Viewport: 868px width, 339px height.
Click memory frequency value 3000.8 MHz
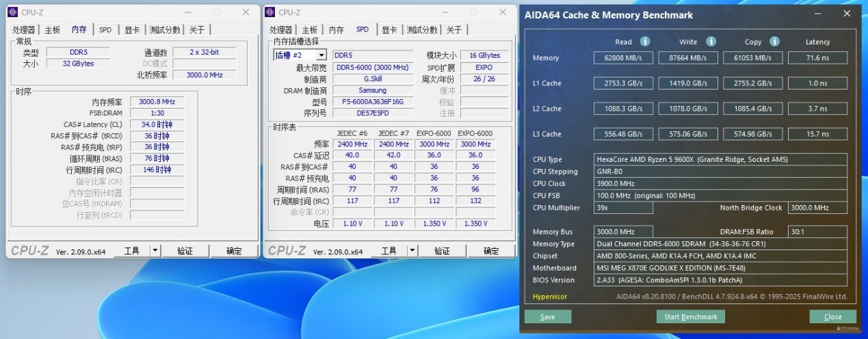[157, 102]
